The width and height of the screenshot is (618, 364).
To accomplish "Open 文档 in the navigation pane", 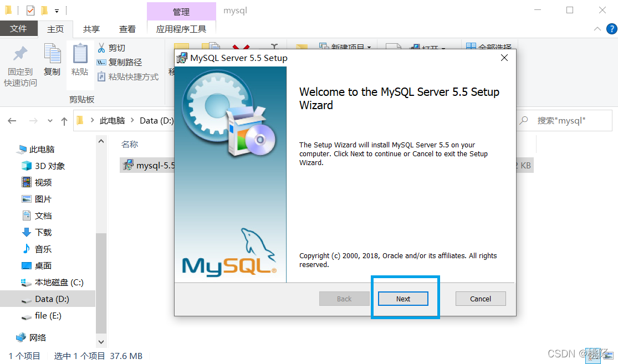I will 37,216.
